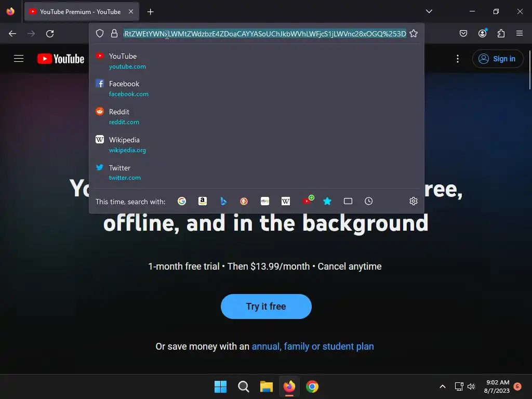Image resolution: width=532 pixels, height=399 pixels.
Task: Reload the current page
Action: tap(50, 34)
